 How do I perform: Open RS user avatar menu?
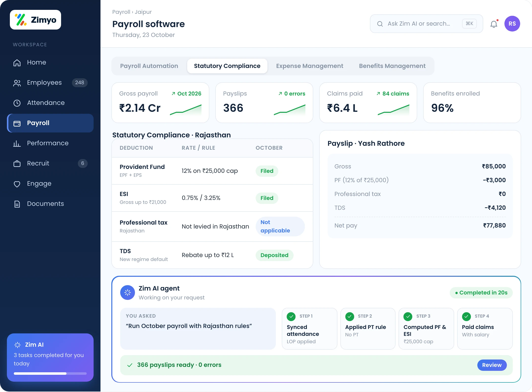(x=512, y=24)
